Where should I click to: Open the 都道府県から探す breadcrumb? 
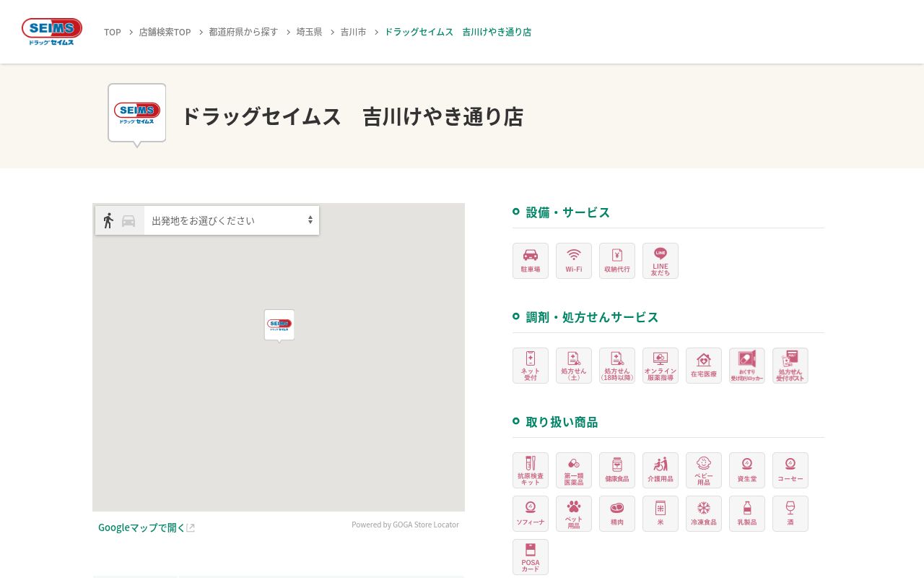[x=243, y=32]
